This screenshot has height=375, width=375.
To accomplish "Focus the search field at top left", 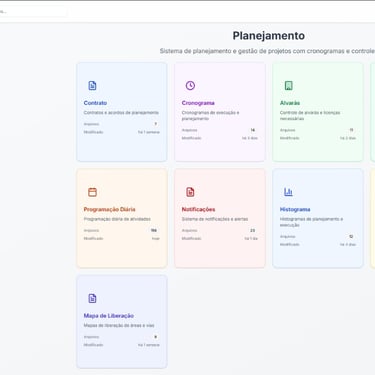I will click(x=33, y=11).
